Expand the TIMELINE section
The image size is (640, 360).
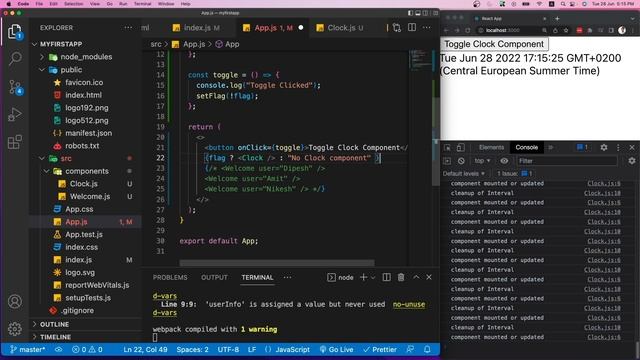coord(56,337)
